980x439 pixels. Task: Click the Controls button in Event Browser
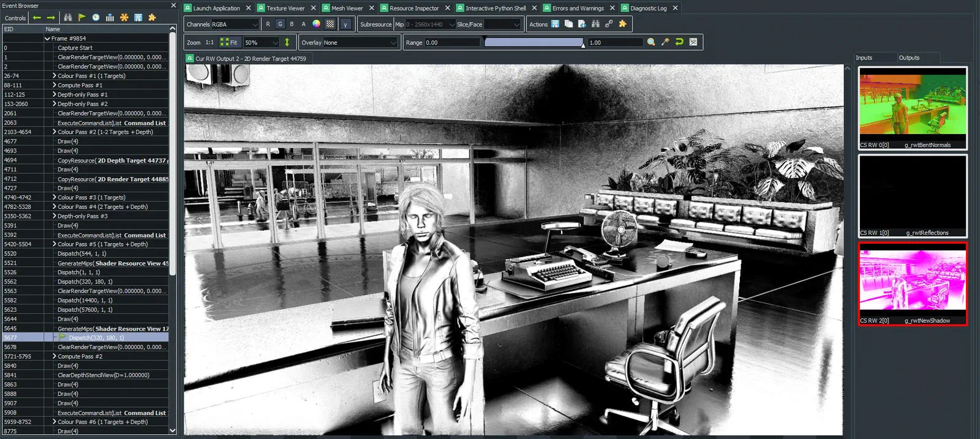[x=15, y=18]
